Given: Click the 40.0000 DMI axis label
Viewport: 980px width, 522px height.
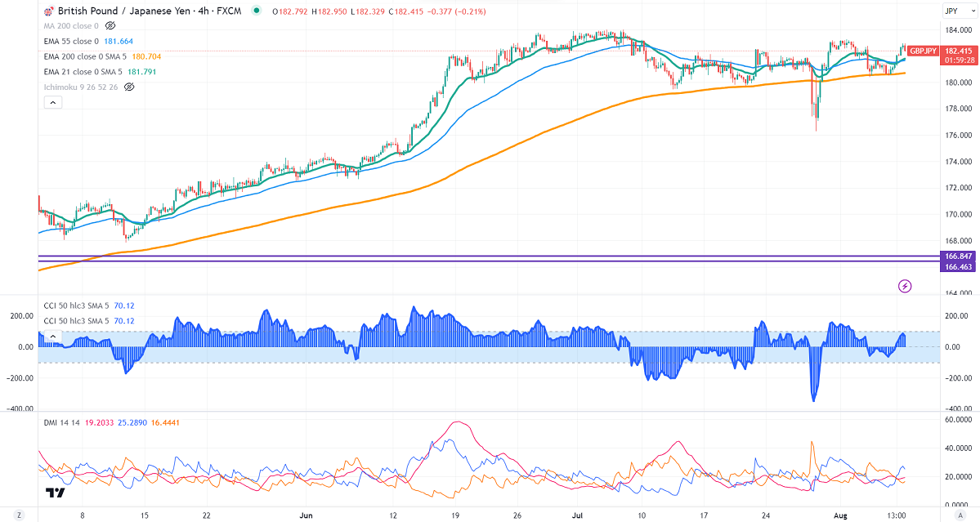Looking at the screenshot, I should coord(958,448).
